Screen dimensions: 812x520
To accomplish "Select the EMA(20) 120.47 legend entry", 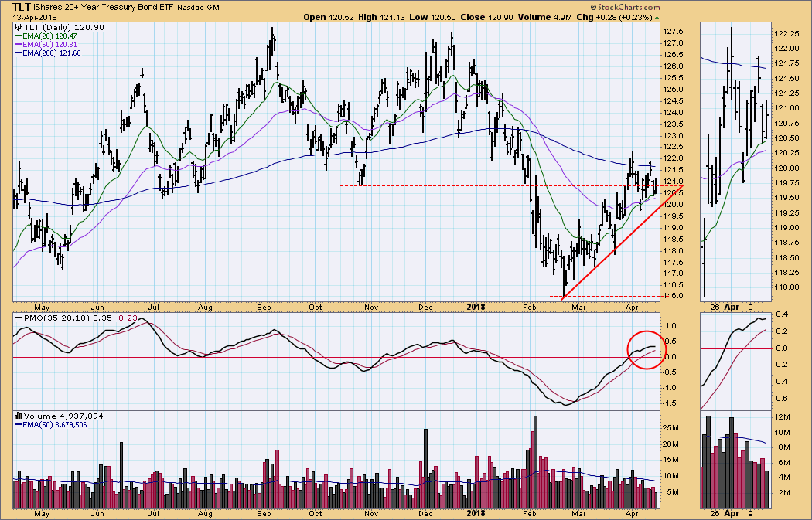I will (49, 36).
